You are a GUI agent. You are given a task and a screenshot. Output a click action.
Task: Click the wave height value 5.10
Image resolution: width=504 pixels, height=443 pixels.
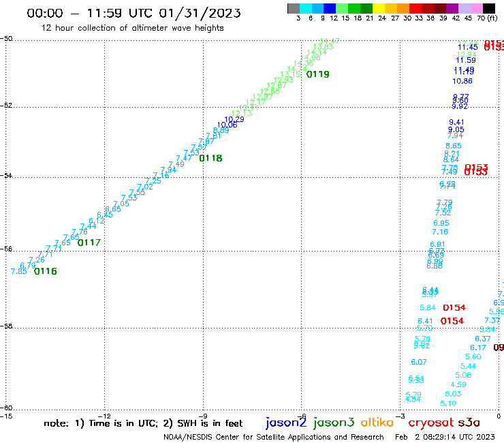(x=448, y=403)
